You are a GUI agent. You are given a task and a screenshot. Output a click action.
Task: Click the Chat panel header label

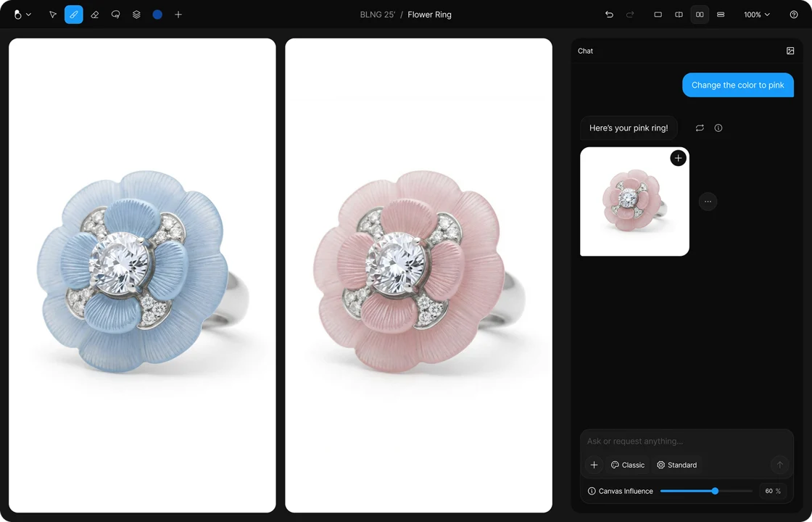[586, 51]
